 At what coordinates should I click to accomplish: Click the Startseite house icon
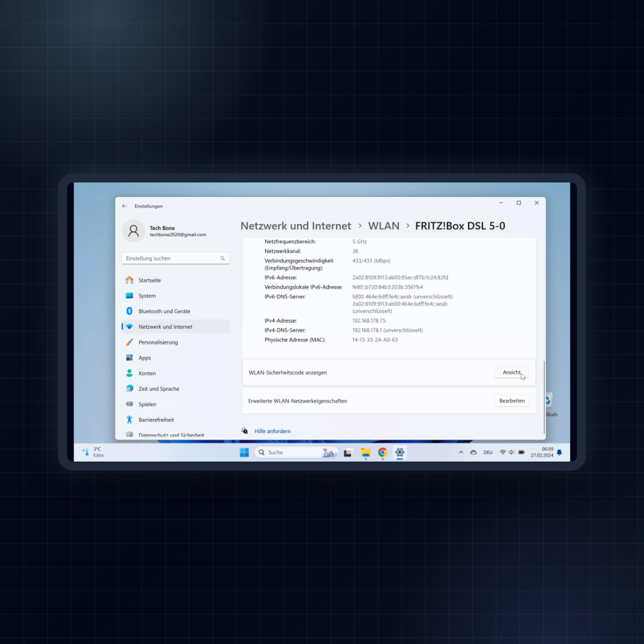click(x=129, y=280)
